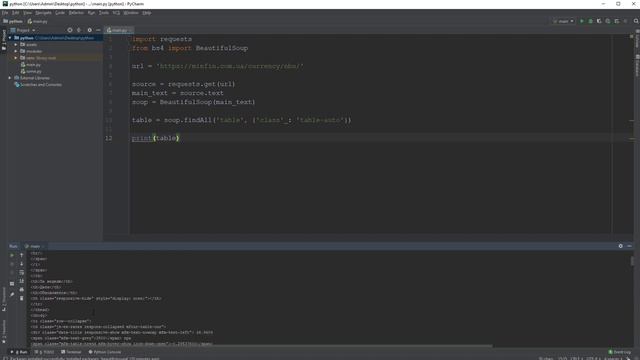Start debugging with the green bug icon
Image resolution: width=640 pixels, height=360 pixels.
click(x=590, y=21)
